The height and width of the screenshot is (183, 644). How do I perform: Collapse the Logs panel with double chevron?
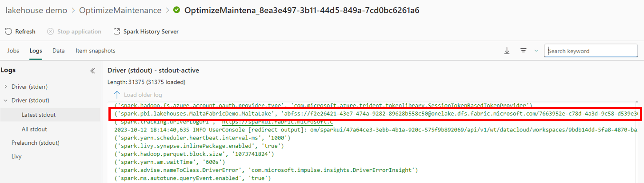(x=92, y=71)
